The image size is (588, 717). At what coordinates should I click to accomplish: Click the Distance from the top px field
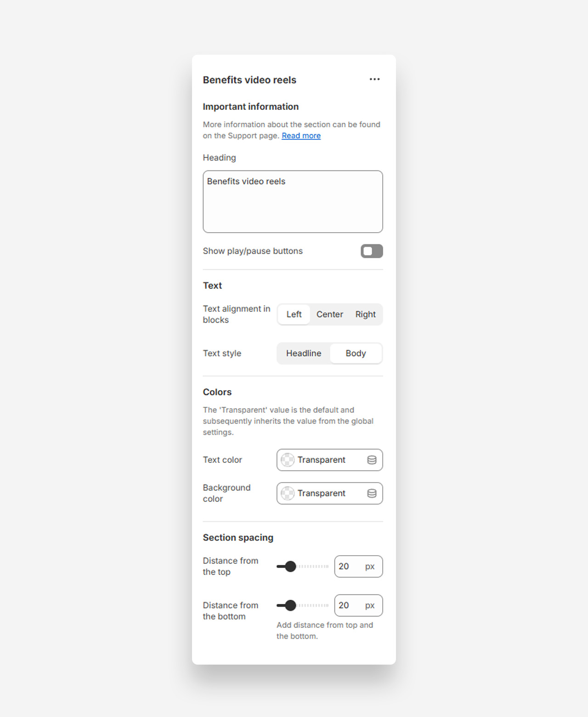pyautogui.click(x=350, y=567)
